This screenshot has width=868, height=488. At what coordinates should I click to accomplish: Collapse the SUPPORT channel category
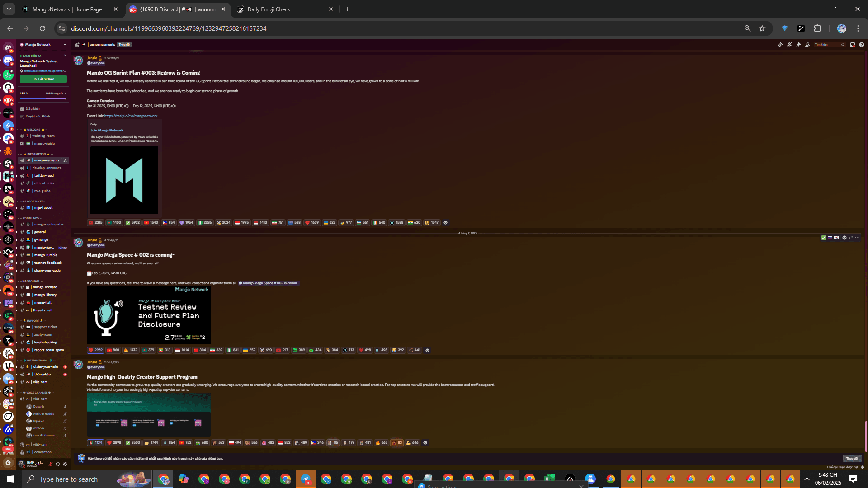click(32, 321)
